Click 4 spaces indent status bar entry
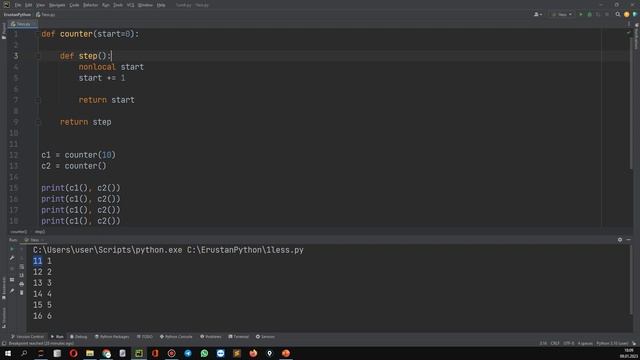The image size is (640, 360). [x=585, y=343]
